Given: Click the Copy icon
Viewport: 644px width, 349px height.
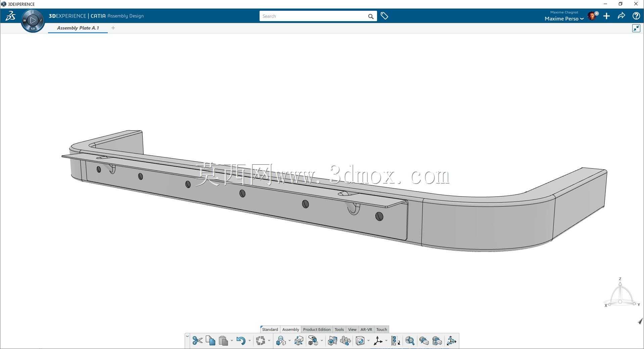Looking at the screenshot, I should point(211,341).
